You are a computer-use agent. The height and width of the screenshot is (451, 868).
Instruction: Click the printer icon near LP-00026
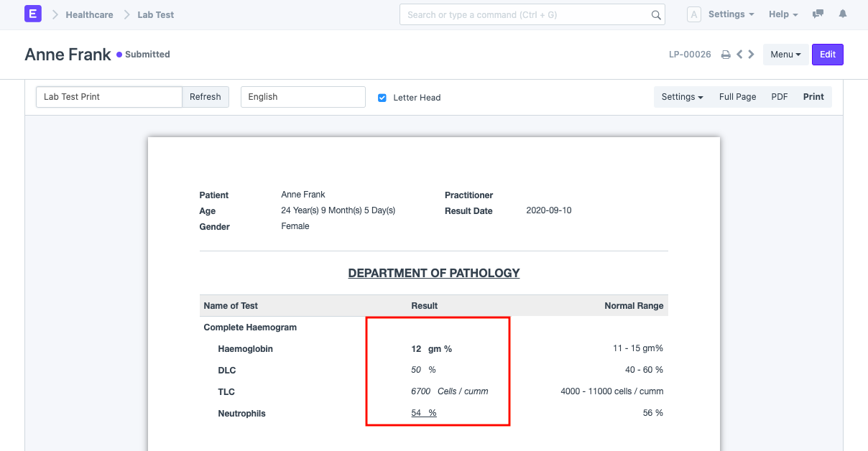click(726, 55)
